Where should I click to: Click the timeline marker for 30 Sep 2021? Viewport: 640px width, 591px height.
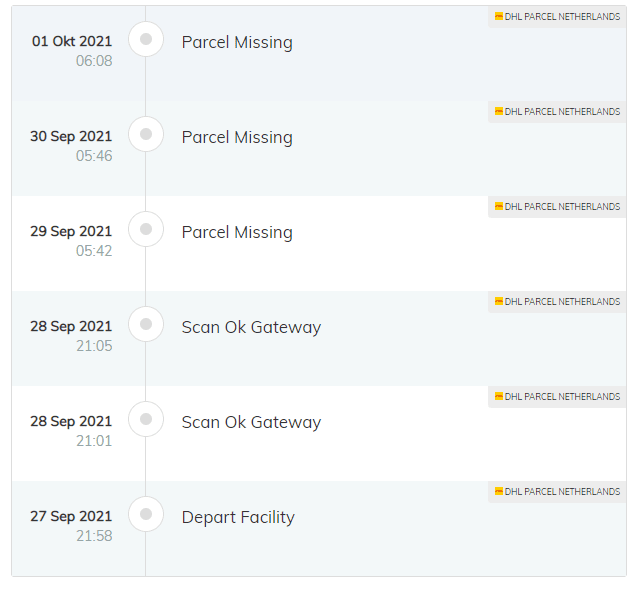tap(146, 134)
